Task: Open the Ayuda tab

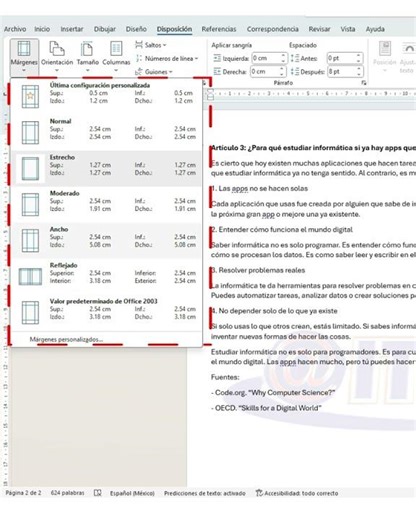Action: (x=375, y=29)
